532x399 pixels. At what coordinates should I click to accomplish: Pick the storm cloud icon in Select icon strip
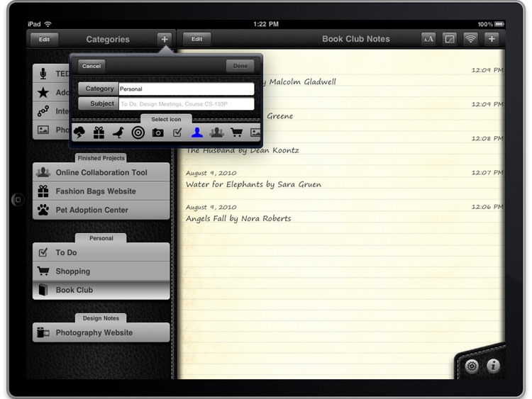click(x=79, y=133)
